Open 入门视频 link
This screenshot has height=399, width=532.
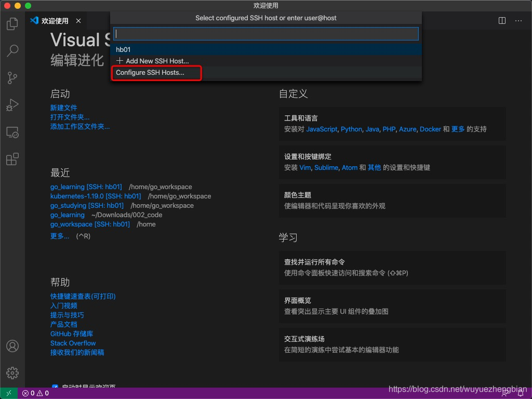64,305
